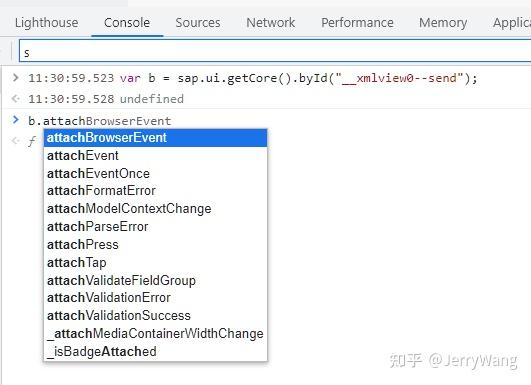Pick attachEvent suggestion

155,156
